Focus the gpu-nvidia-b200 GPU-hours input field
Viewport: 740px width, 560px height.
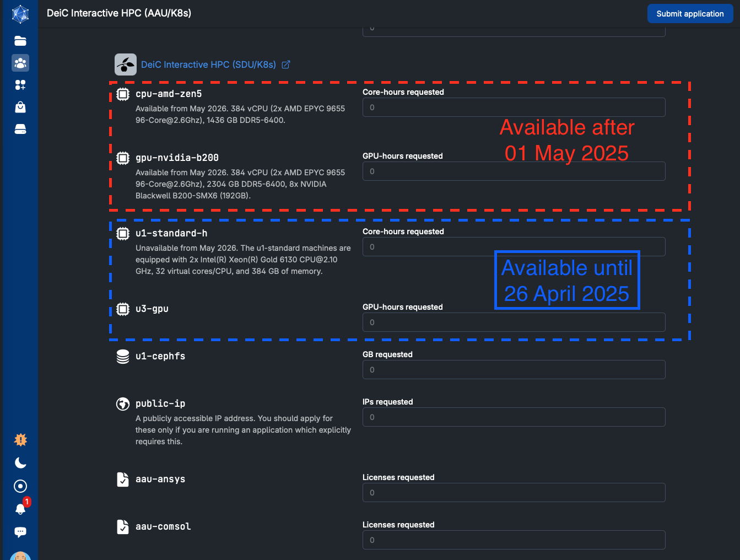click(x=514, y=171)
